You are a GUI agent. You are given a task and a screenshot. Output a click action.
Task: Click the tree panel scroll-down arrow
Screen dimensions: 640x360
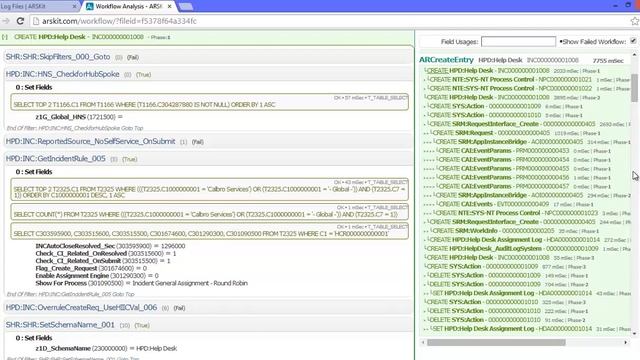(x=634, y=333)
